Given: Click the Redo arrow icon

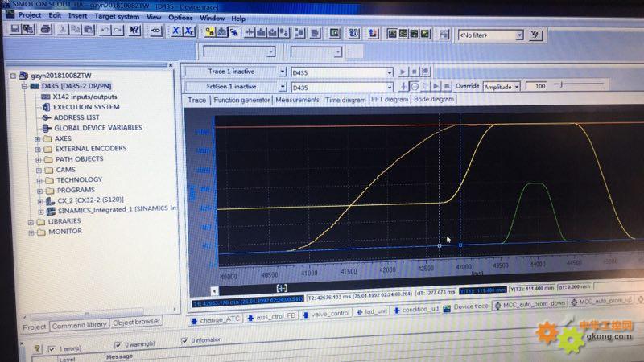Looking at the screenshot, I should coord(118,30).
